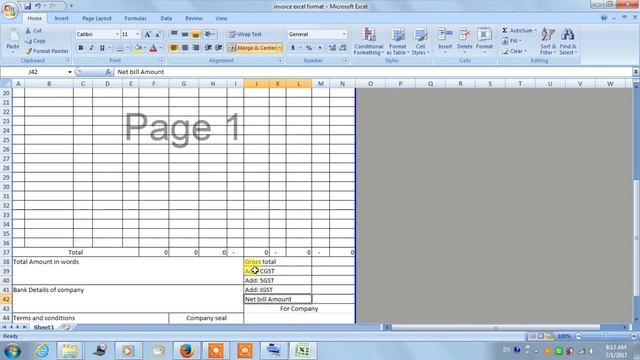Increase cell indent
Image resolution: width=640 pixels, height=360 pixels.
pos(219,48)
